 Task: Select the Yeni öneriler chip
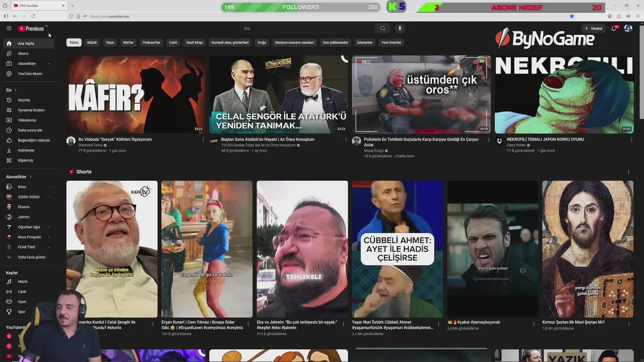[x=391, y=43]
